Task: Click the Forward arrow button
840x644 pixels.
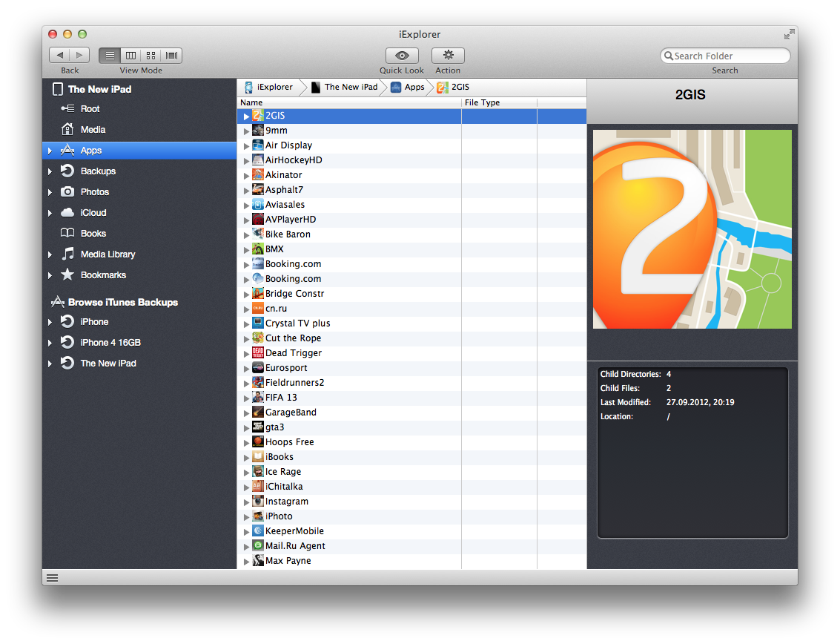Action: 79,56
